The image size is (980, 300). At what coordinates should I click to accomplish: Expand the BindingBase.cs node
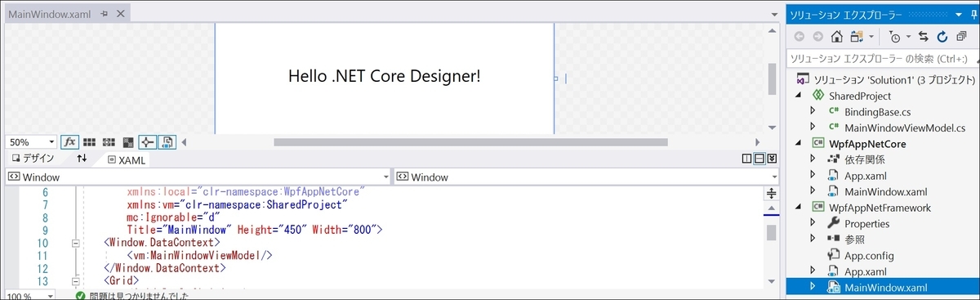tap(813, 111)
